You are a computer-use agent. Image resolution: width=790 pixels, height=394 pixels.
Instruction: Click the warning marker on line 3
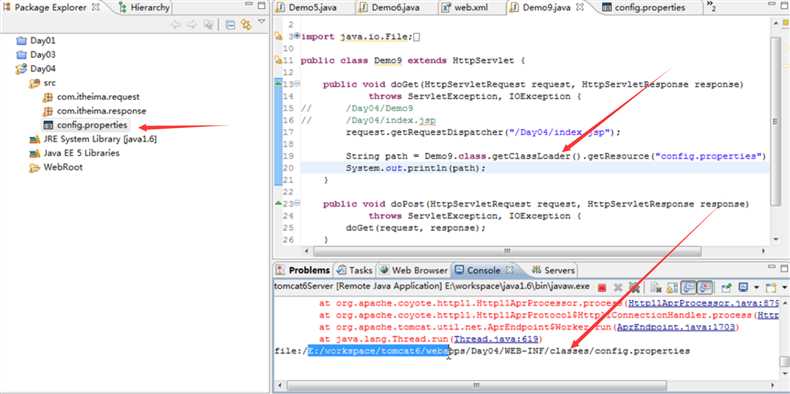click(x=278, y=36)
